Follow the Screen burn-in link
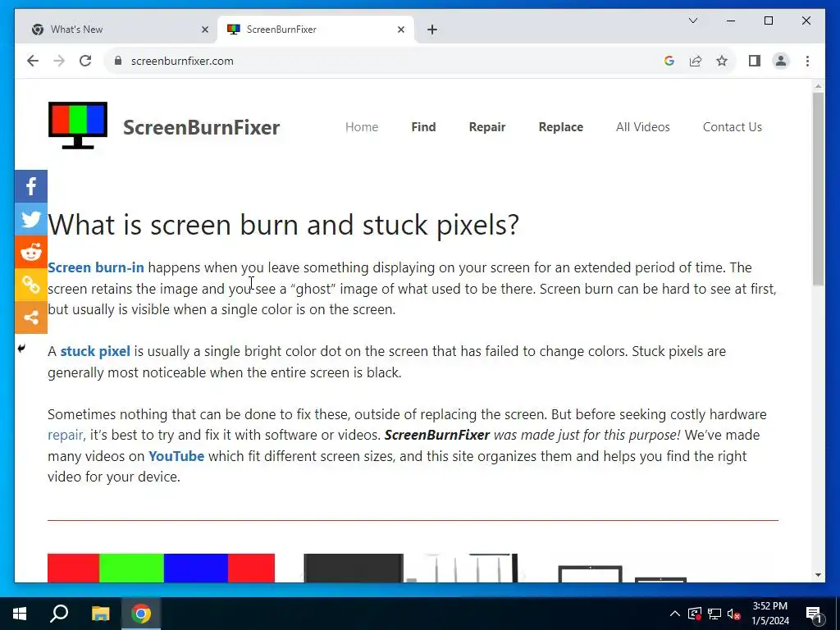This screenshot has width=840, height=630. pyautogui.click(x=96, y=267)
